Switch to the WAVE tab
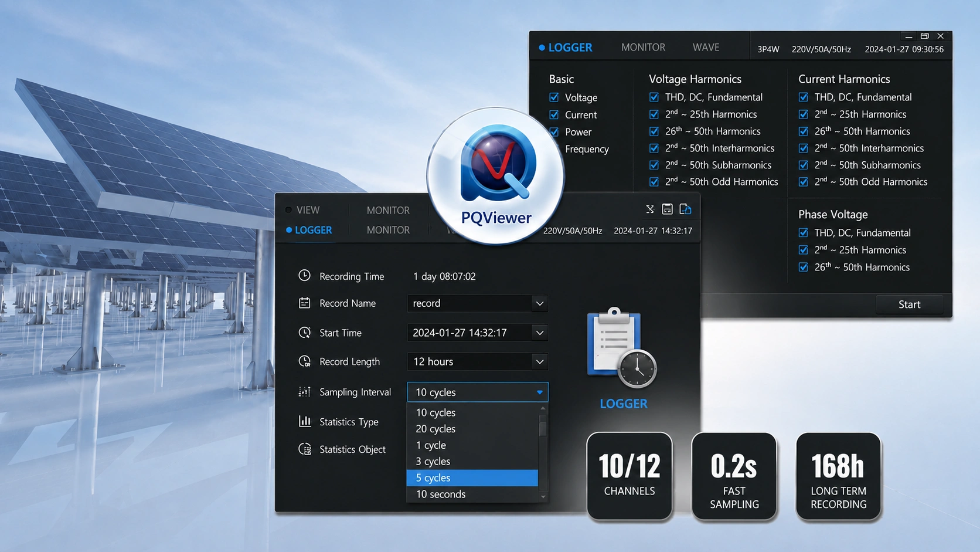This screenshot has height=552, width=980. point(706,47)
